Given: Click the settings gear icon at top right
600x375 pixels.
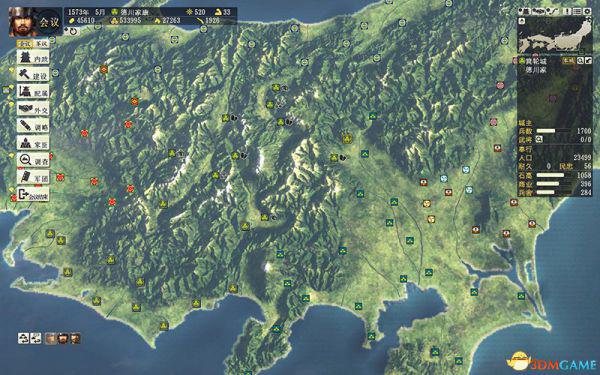Looking at the screenshot, I should [587, 12].
